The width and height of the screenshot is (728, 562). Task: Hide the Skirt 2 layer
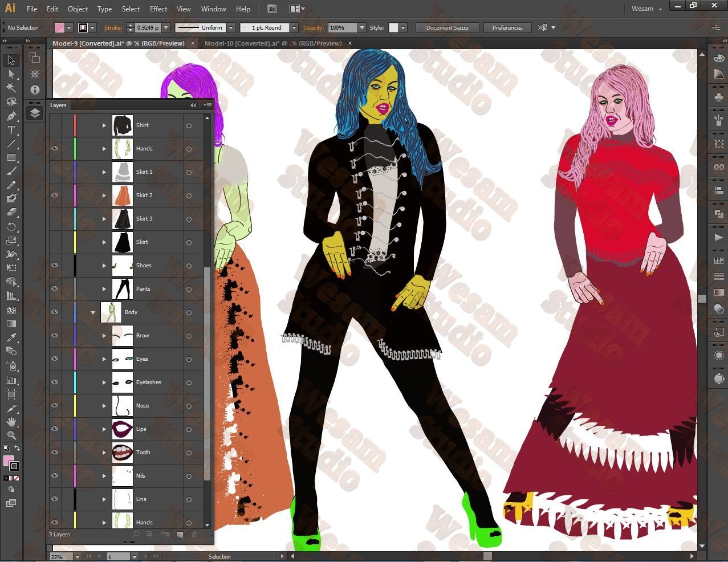coord(55,195)
